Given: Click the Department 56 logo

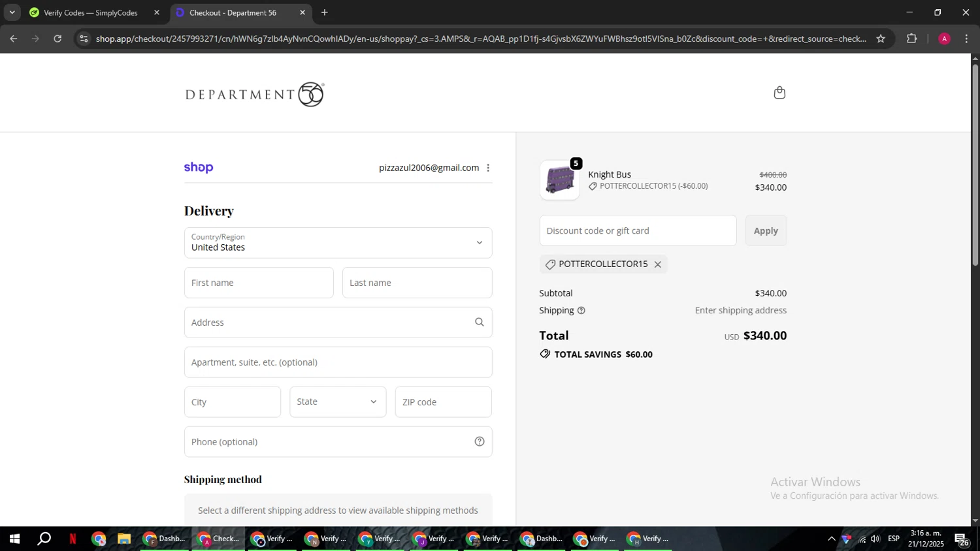Looking at the screenshot, I should (x=255, y=94).
